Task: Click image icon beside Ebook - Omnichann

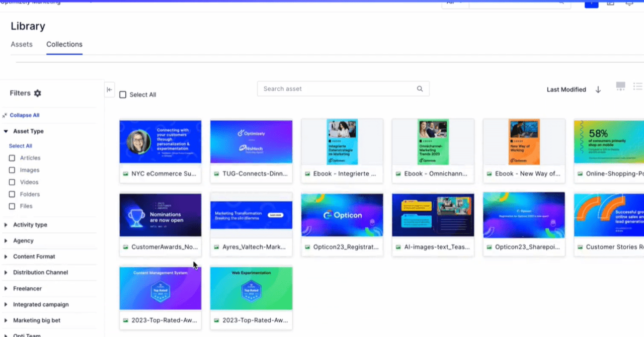Action: [398, 174]
